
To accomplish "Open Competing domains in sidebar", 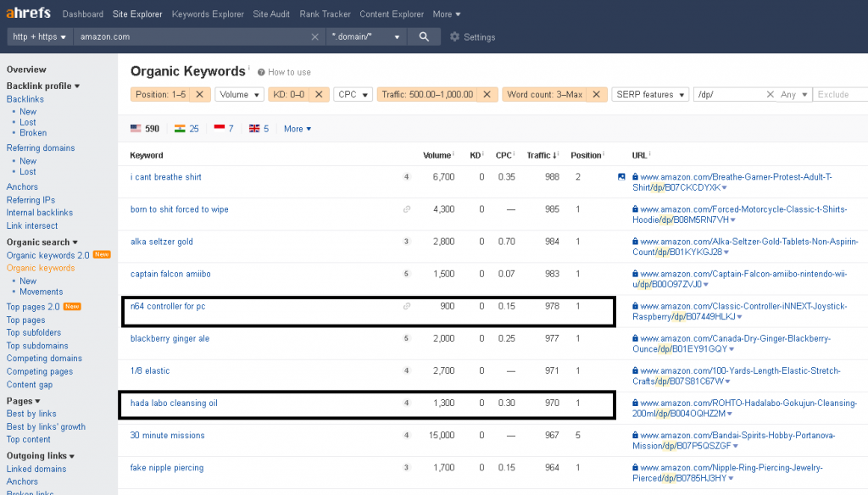I will 44,359.
